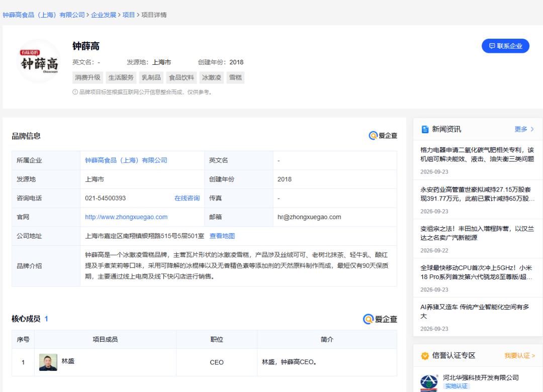Click the 实地认证 label
This screenshot has width=543, height=392.
(456, 386)
